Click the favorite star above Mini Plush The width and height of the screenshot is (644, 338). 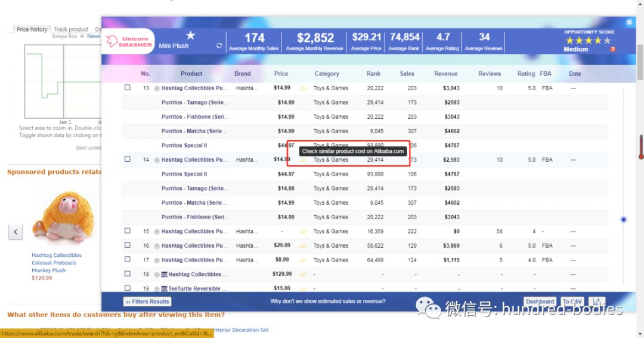pos(190,35)
